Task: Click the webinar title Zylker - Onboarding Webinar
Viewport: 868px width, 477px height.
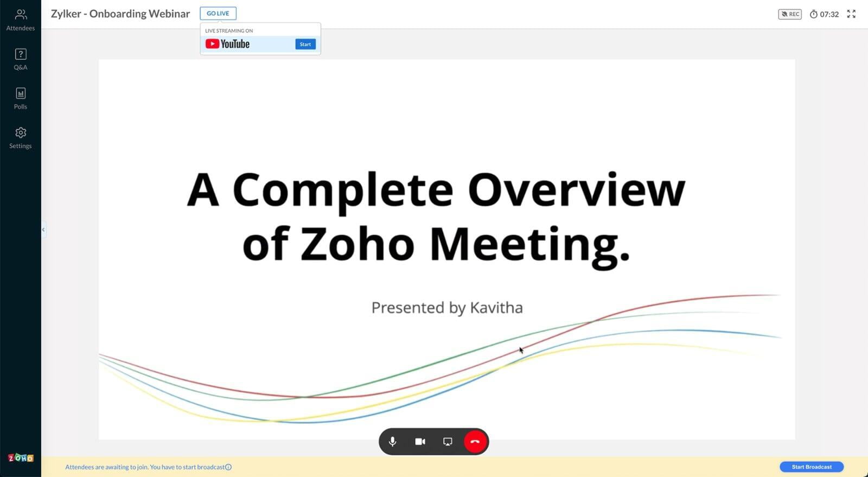Action: tap(120, 14)
